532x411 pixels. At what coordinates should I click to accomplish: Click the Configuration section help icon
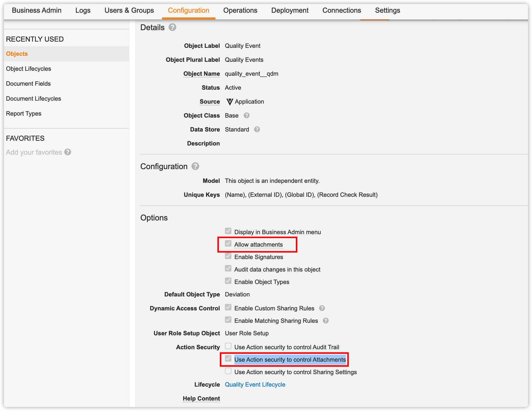click(195, 166)
